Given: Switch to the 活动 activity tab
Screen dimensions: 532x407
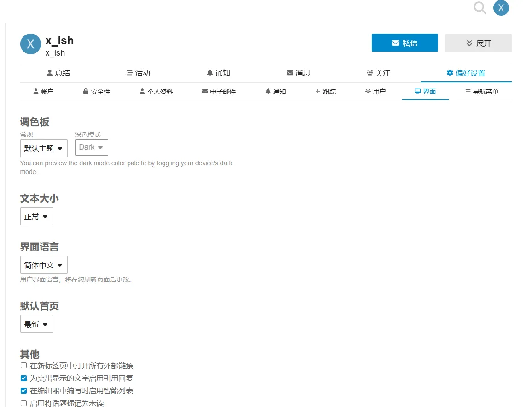Looking at the screenshot, I should click(138, 73).
